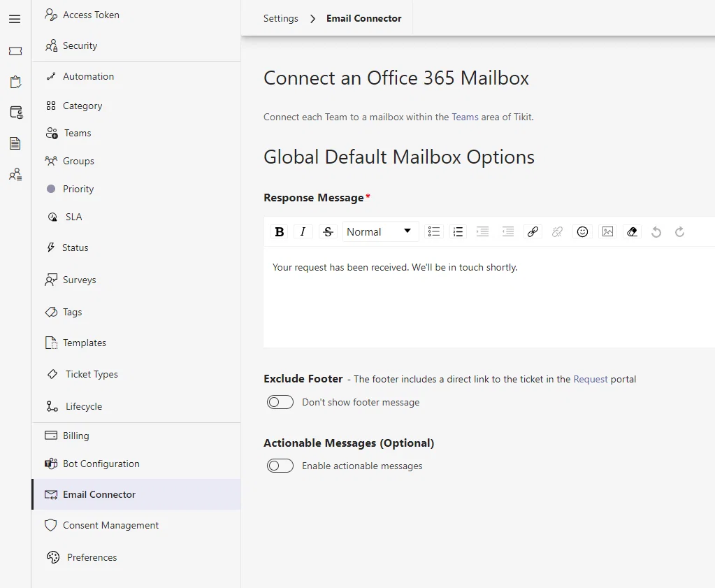Image resolution: width=715 pixels, height=588 pixels.
Task: Toggle Don't show footer message switch
Action: coord(280,402)
